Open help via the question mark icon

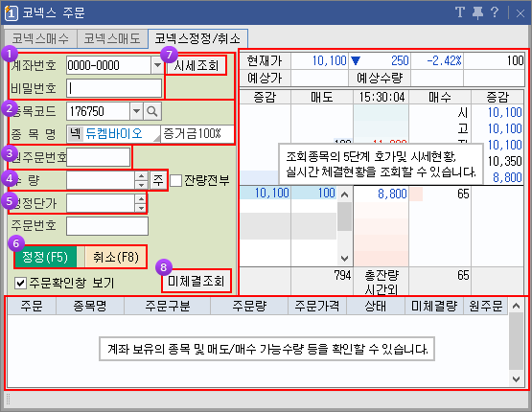point(495,12)
